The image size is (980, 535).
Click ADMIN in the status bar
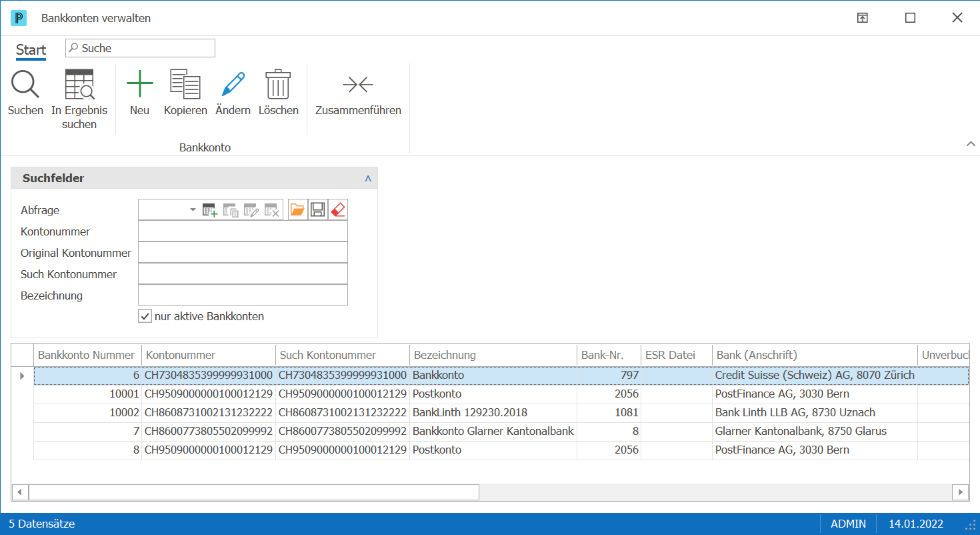click(x=848, y=524)
